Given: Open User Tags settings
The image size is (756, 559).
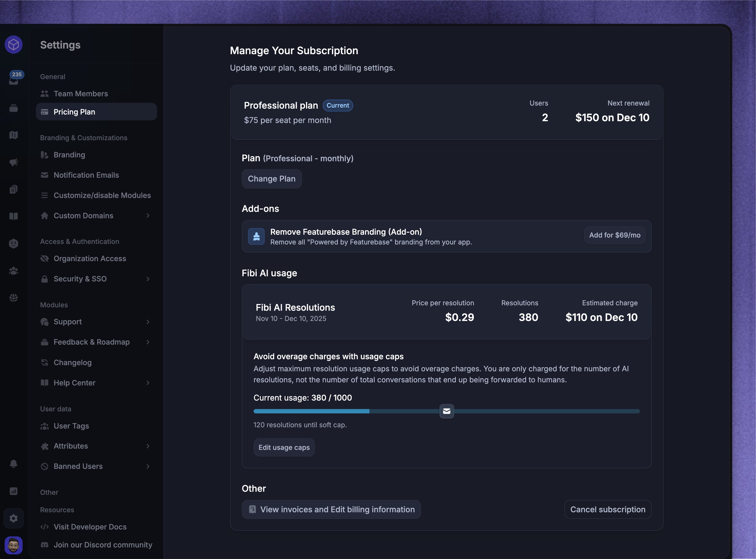Looking at the screenshot, I should click(96, 426).
